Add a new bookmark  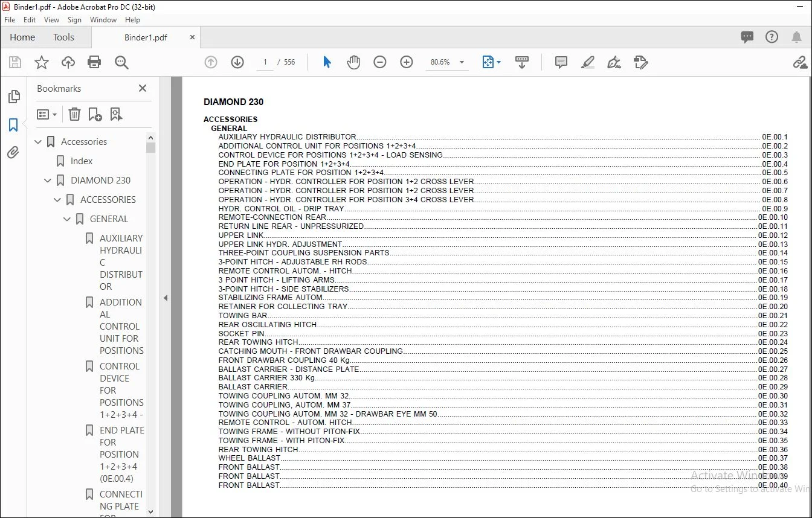[x=95, y=114]
